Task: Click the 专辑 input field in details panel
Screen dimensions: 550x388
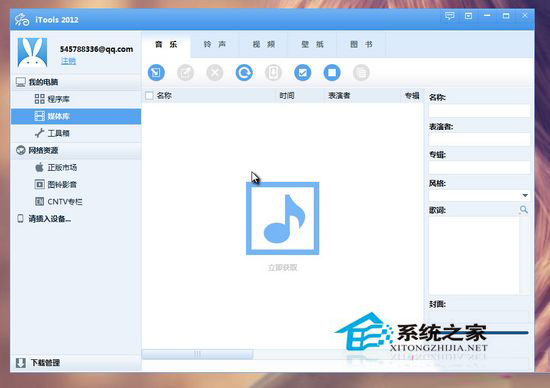Action: click(479, 167)
